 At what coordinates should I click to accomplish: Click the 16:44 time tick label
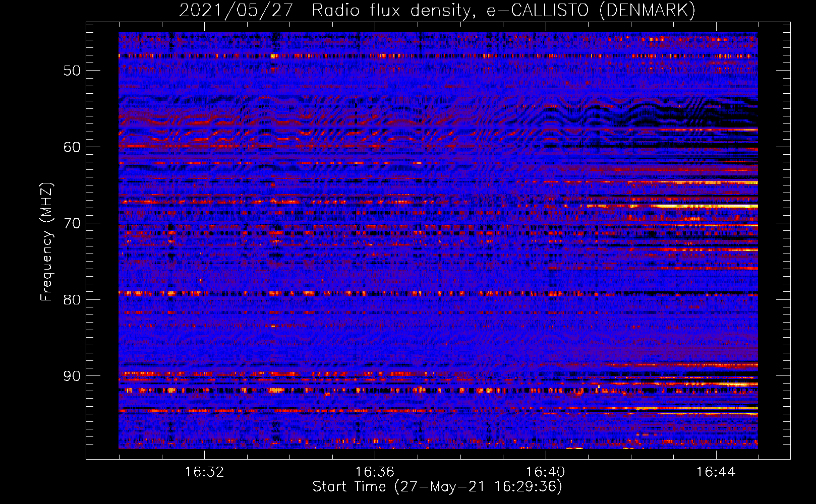(716, 472)
